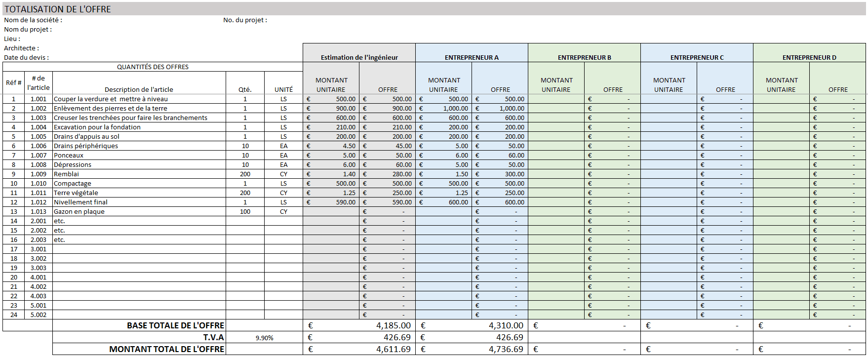Click the 'MONTANT TOTAL DE L'OFFRE' label

click(166, 350)
